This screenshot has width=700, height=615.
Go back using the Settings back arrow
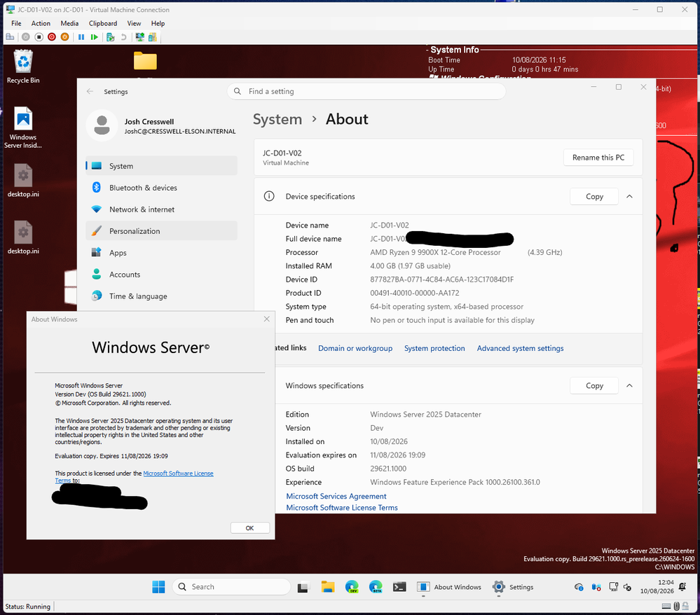tap(90, 91)
